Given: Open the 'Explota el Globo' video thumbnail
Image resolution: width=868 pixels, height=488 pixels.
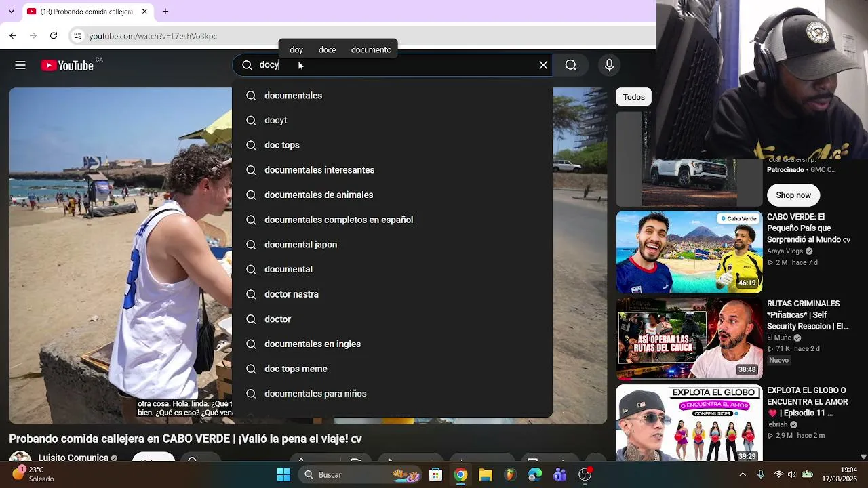Looking at the screenshot, I should point(689,424).
